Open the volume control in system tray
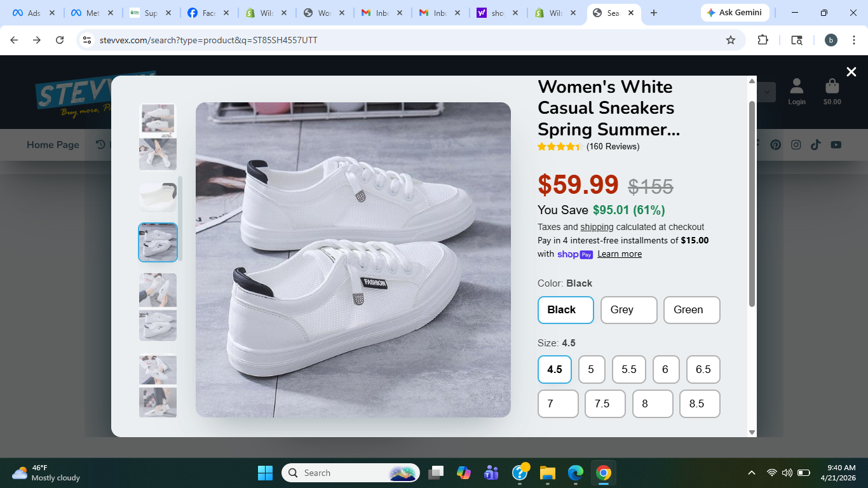The image size is (868, 488). [x=787, y=473]
